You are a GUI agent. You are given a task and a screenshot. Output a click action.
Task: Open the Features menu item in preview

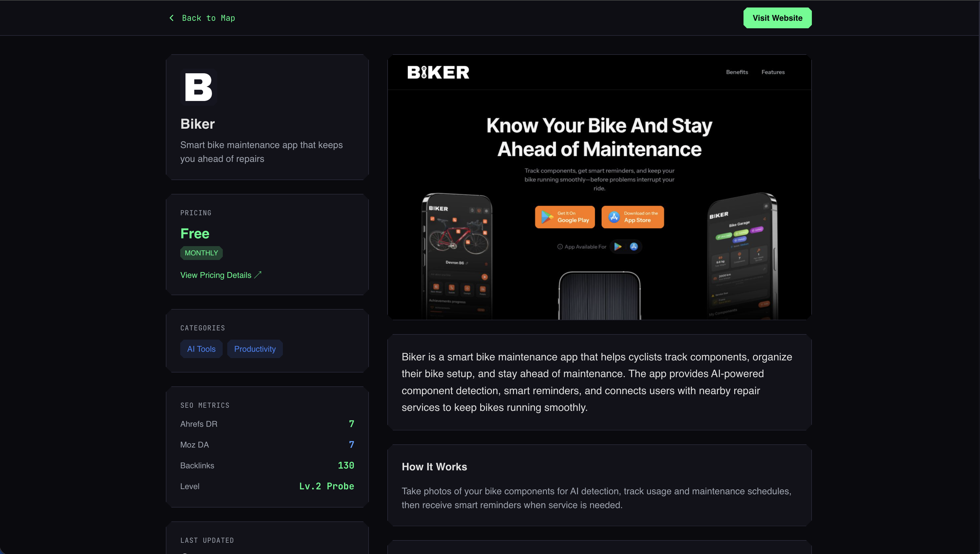773,72
